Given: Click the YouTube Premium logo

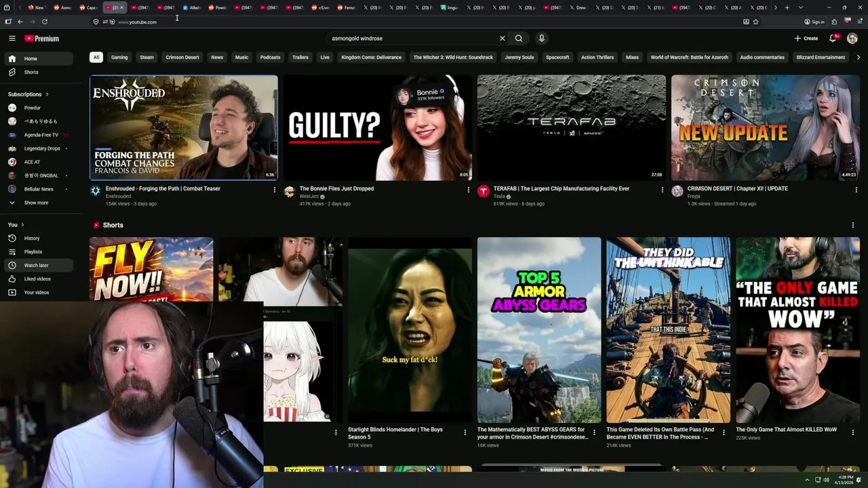Looking at the screenshot, I should (42, 39).
